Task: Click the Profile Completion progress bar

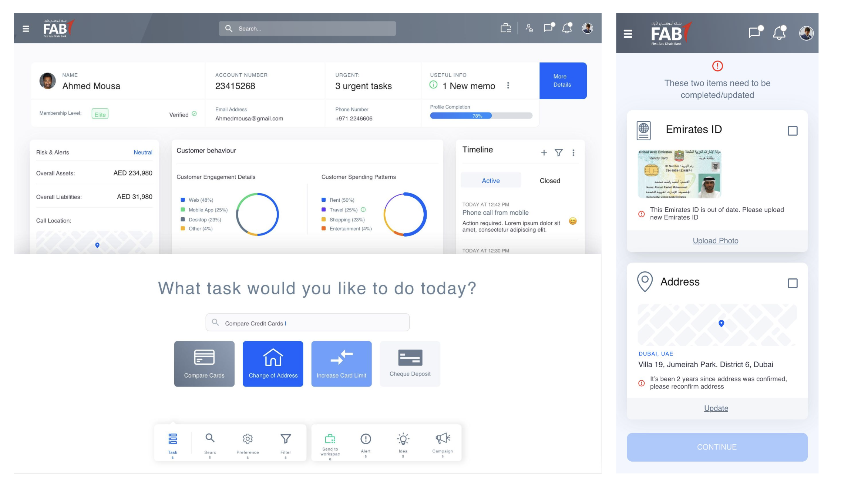Action: (481, 116)
